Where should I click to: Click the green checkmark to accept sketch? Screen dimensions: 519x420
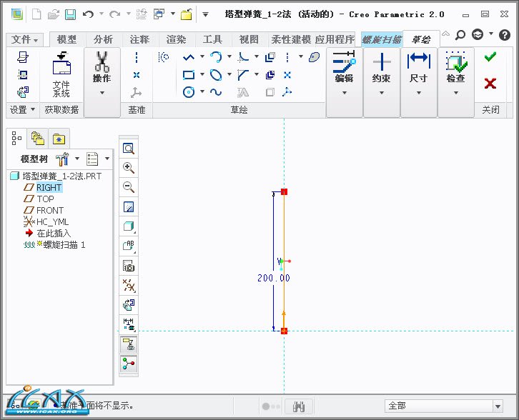[x=490, y=57]
